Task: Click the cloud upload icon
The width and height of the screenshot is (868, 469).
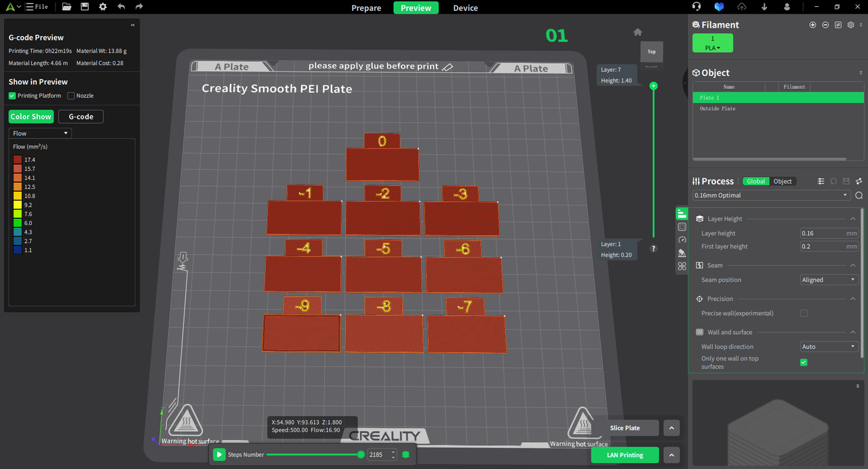Action: tap(742, 7)
